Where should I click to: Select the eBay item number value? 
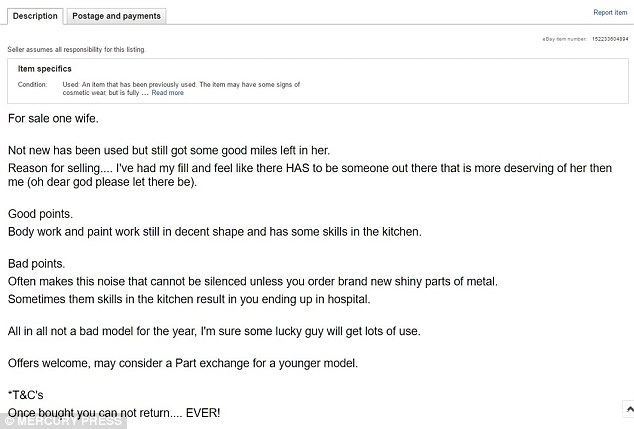[610, 39]
